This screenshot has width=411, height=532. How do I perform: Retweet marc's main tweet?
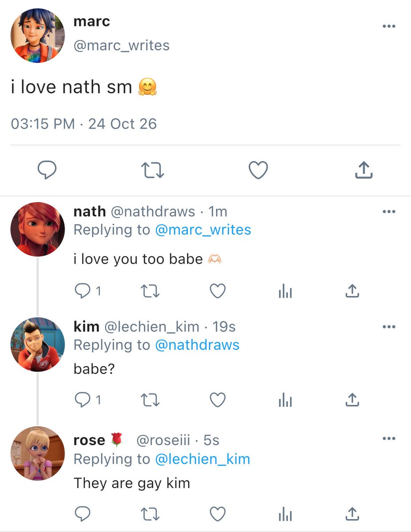tap(152, 170)
